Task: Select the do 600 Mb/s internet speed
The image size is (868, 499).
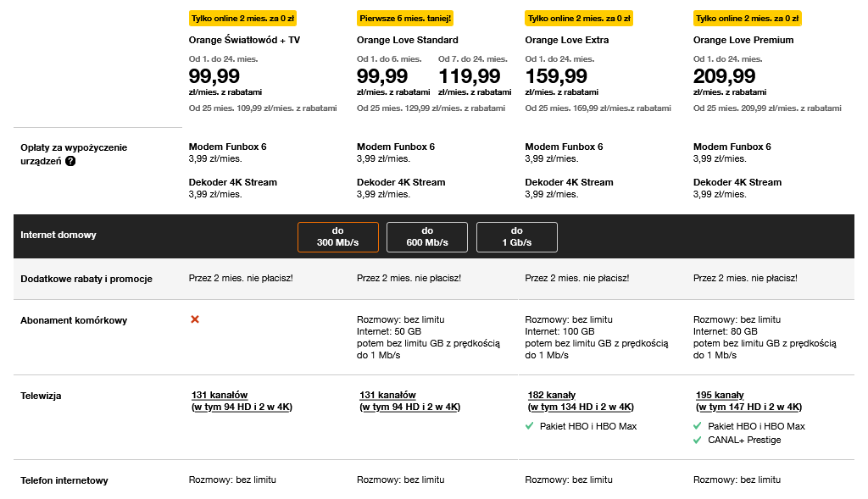Action: 427,236
